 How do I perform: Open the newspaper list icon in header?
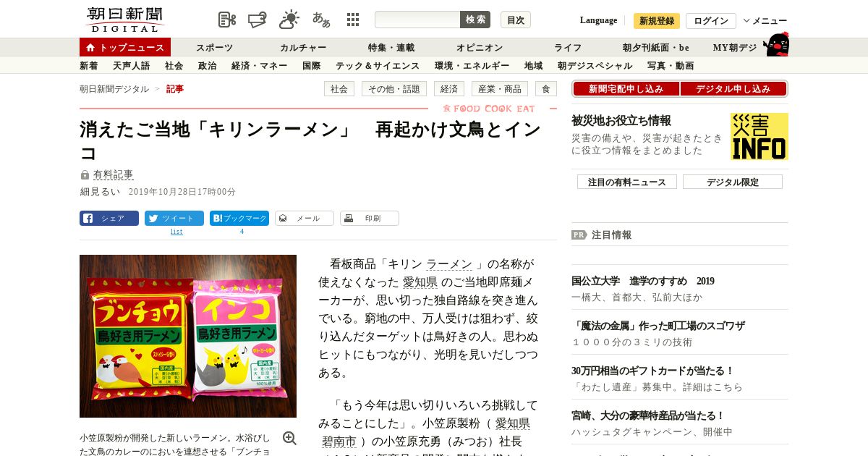coord(226,20)
